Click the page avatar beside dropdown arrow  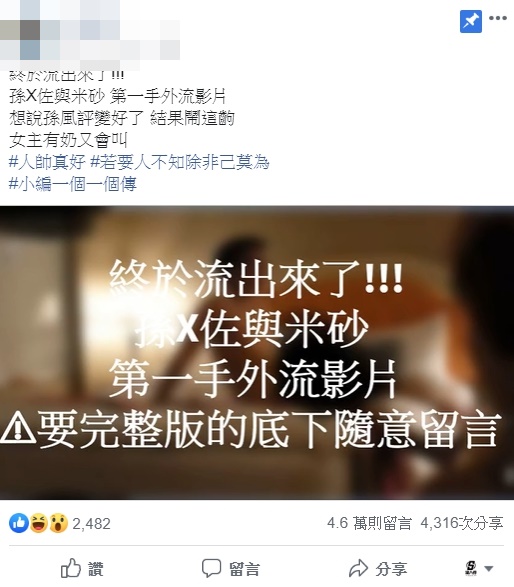tap(471, 568)
